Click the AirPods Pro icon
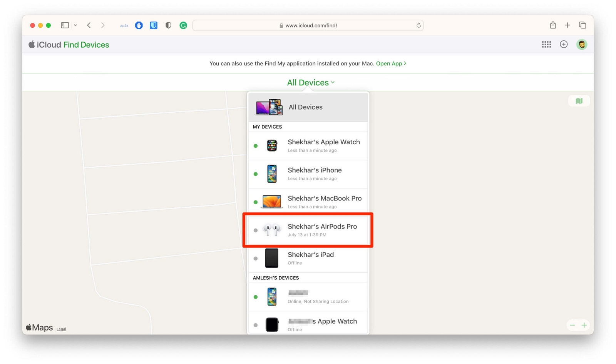 (272, 230)
